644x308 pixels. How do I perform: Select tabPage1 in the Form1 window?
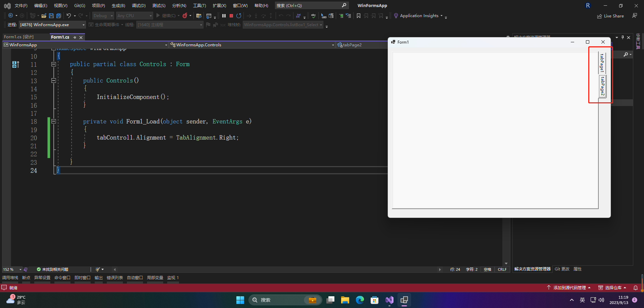click(x=602, y=63)
